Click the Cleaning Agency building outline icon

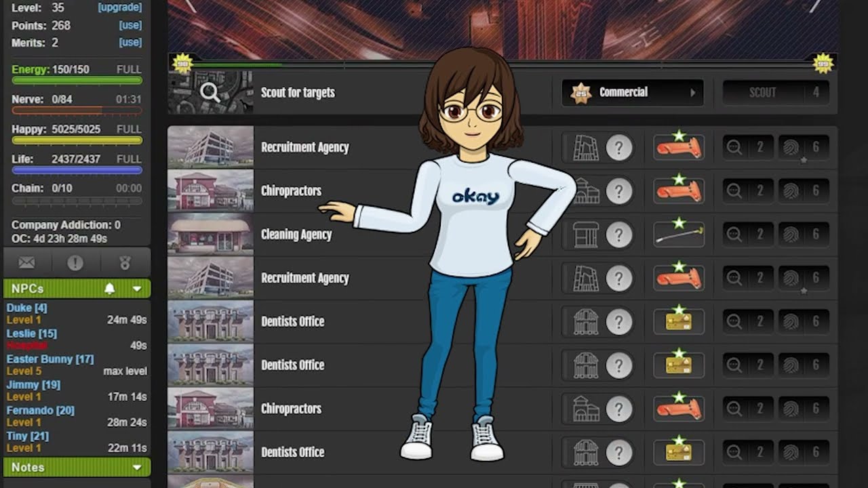pos(585,235)
